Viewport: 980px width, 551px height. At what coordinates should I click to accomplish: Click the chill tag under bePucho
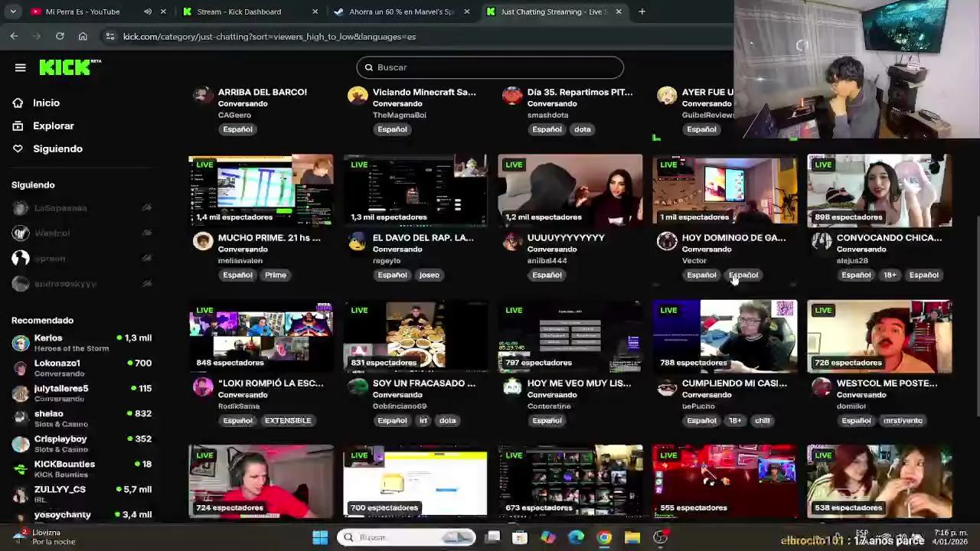coord(763,420)
